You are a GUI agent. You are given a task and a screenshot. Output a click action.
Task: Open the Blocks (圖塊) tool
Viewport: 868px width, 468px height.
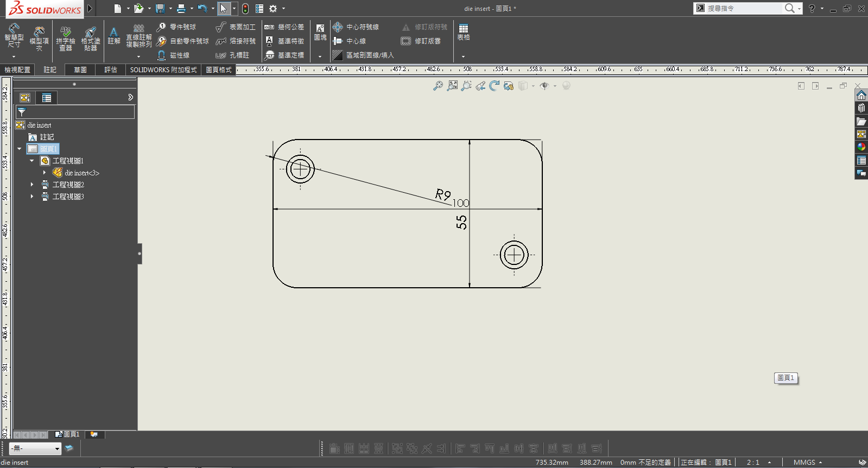tap(320, 33)
